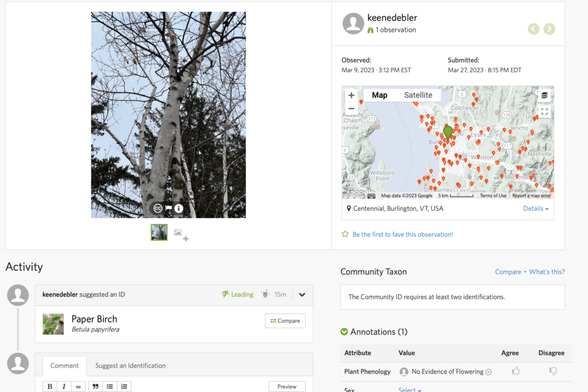Toggle bold text formatting in comment
588x392 pixels.
coord(50,386)
